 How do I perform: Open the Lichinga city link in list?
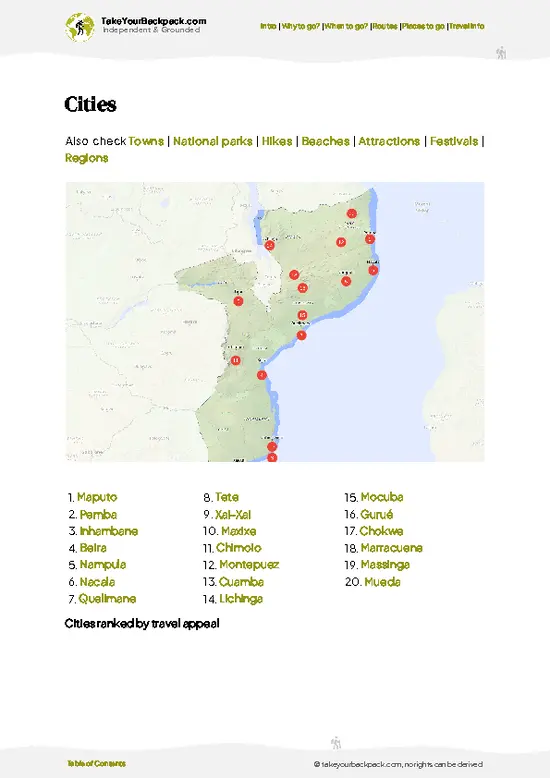pyautogui.click(x=241, y=598)
